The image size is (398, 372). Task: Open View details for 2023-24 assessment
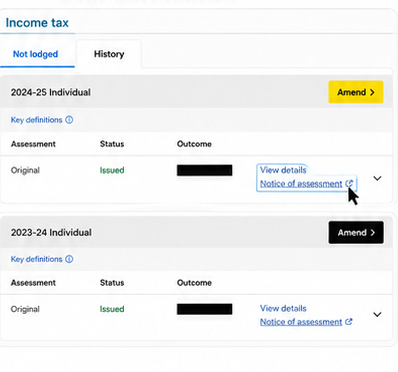point(283,308)
